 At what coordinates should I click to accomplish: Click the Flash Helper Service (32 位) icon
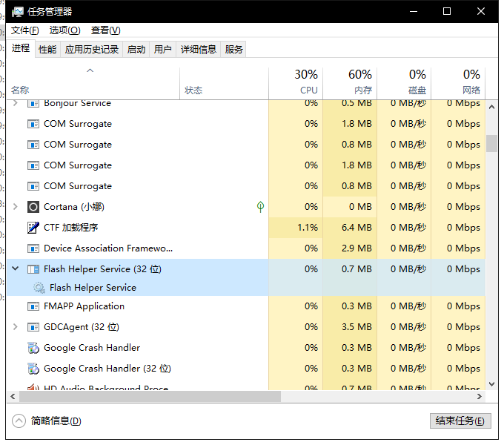coord(33,269)
